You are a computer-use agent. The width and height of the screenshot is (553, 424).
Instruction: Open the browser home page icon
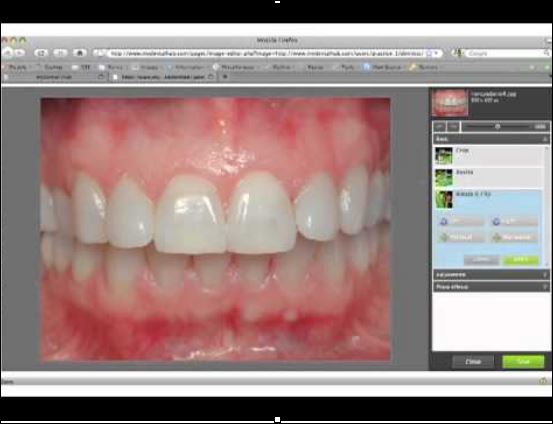pyautogui.click(x=80, y=53)
